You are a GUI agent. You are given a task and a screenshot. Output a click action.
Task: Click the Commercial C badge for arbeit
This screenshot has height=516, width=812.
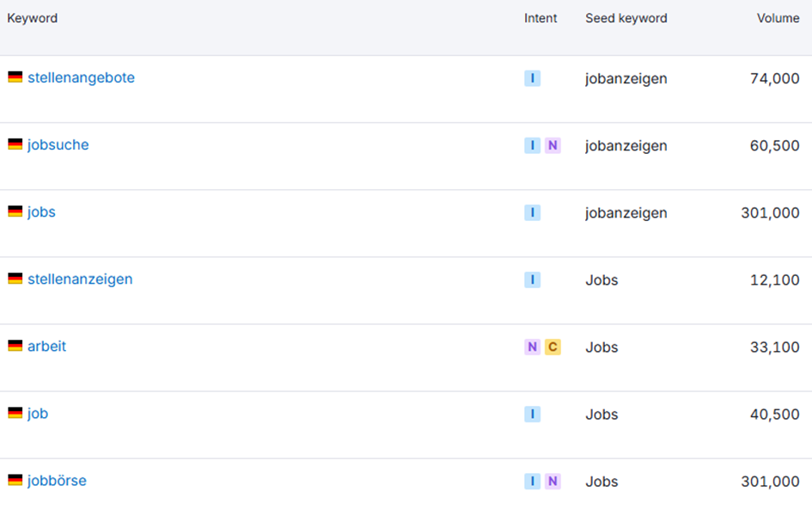coord(553,347)
